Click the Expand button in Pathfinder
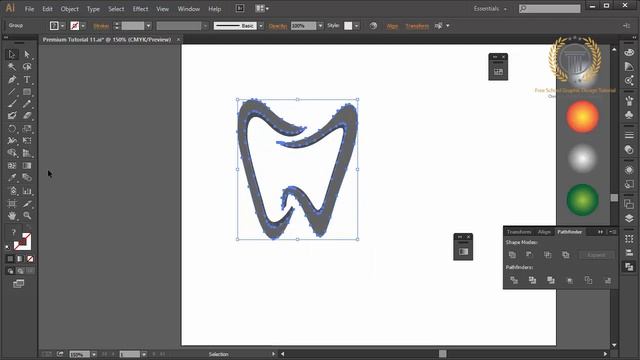 coord(596,255)
